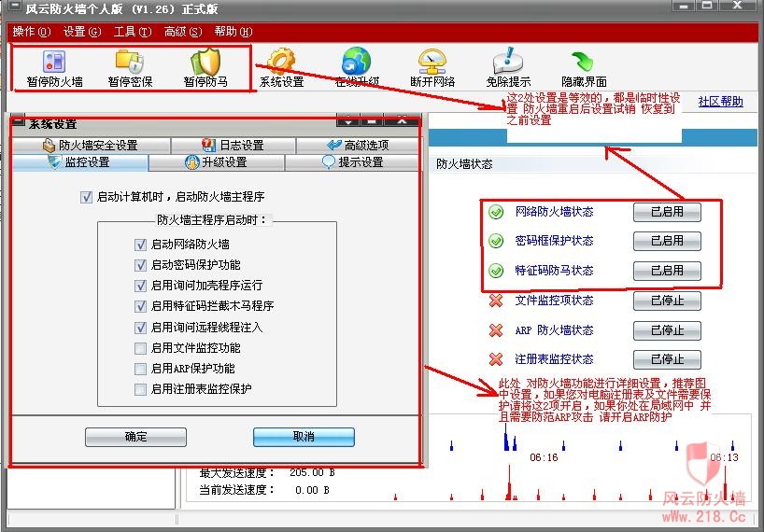
Task: Open 系统设置 gear icon in toolbar
Action: click(281, 61)
